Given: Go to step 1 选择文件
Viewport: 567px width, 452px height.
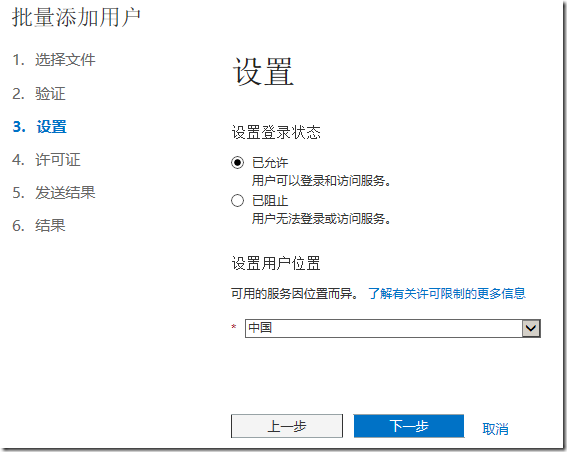Looking at the screenshot, I should (x=54, y=60).
